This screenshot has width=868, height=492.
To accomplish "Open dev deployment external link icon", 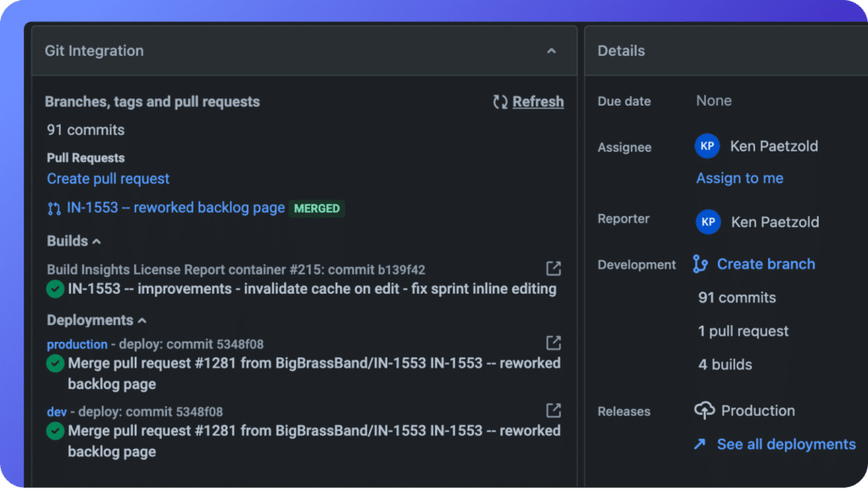I will (554, 410).
